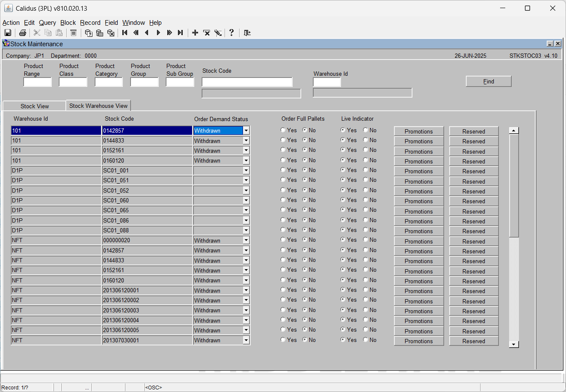Click the Enter Query database icon
566x392 pixels.
(89, 33)
